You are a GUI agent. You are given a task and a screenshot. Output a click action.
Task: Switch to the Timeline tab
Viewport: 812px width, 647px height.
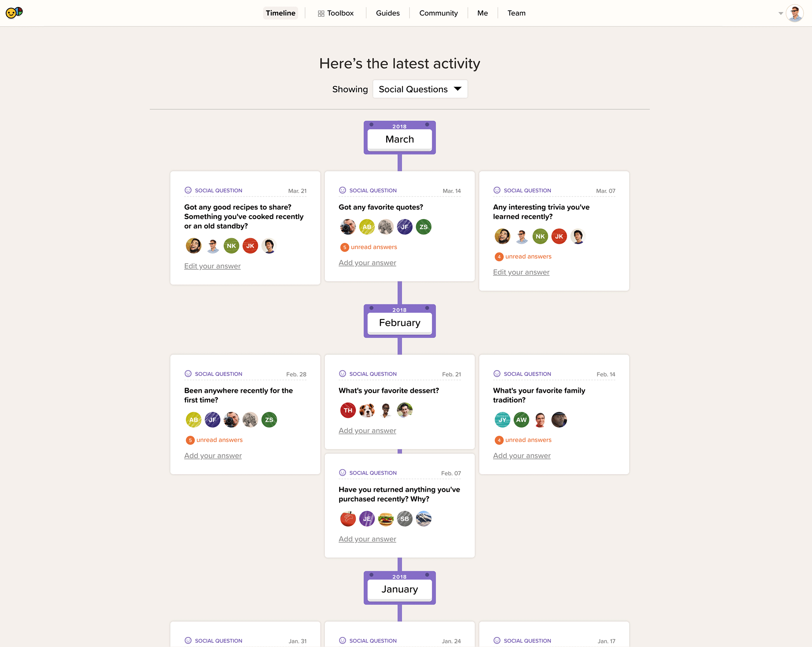(x=280, y=13)
